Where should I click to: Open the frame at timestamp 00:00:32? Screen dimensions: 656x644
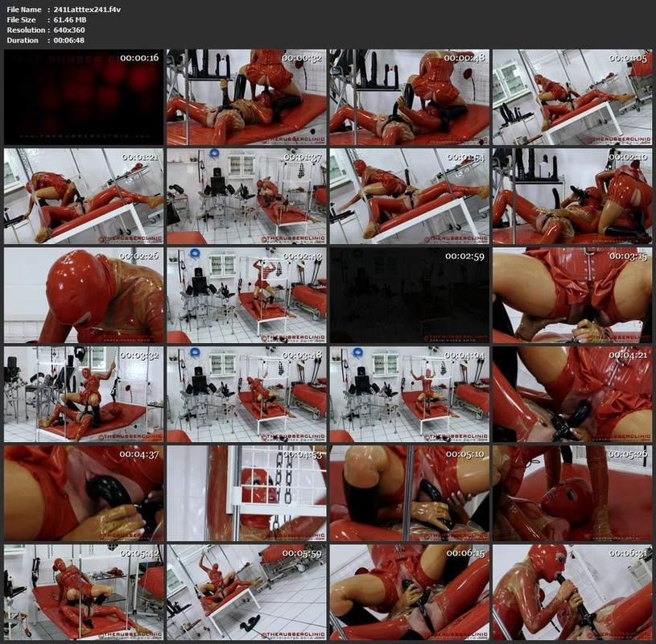(246, 97)
